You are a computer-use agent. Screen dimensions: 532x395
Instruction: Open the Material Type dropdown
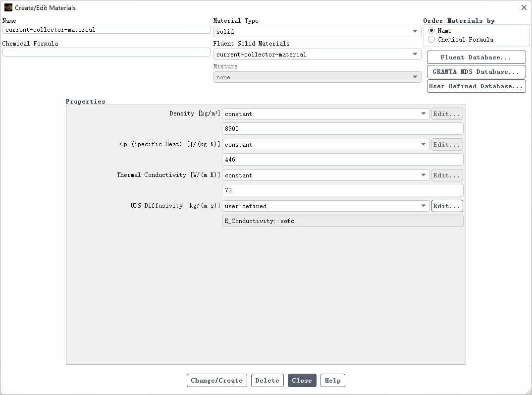coord(317,32)
